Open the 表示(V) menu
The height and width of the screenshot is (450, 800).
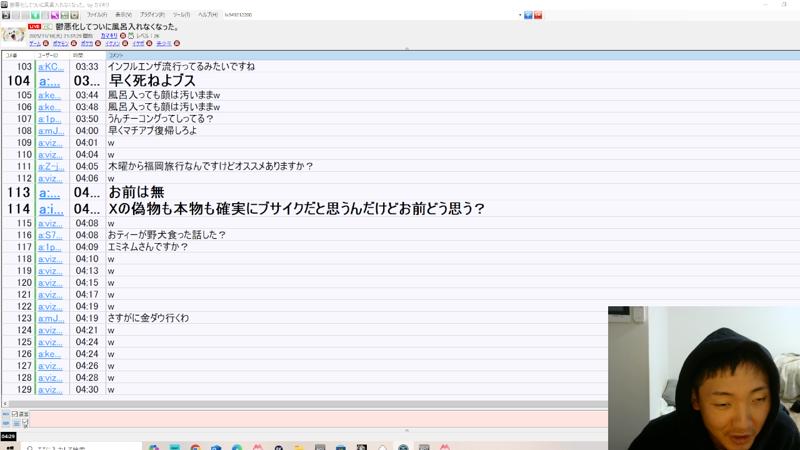123,15
